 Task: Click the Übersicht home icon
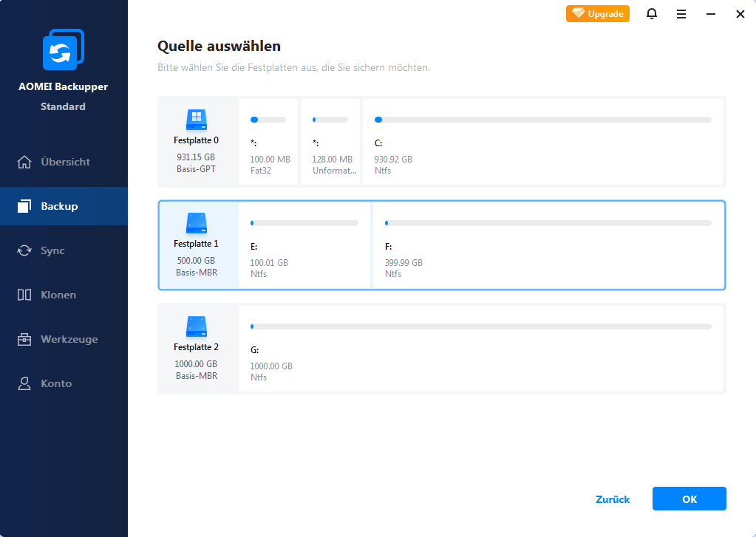(x=24, y=162)
